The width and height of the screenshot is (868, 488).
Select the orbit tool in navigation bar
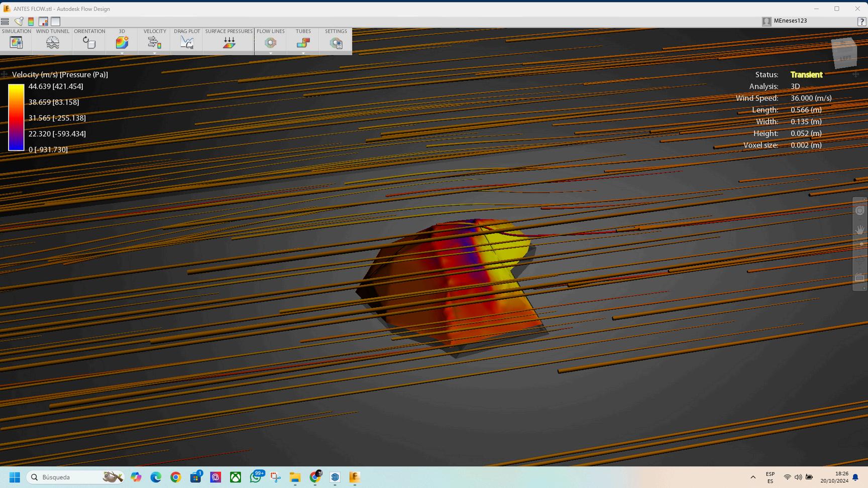[x=860, y=211]
